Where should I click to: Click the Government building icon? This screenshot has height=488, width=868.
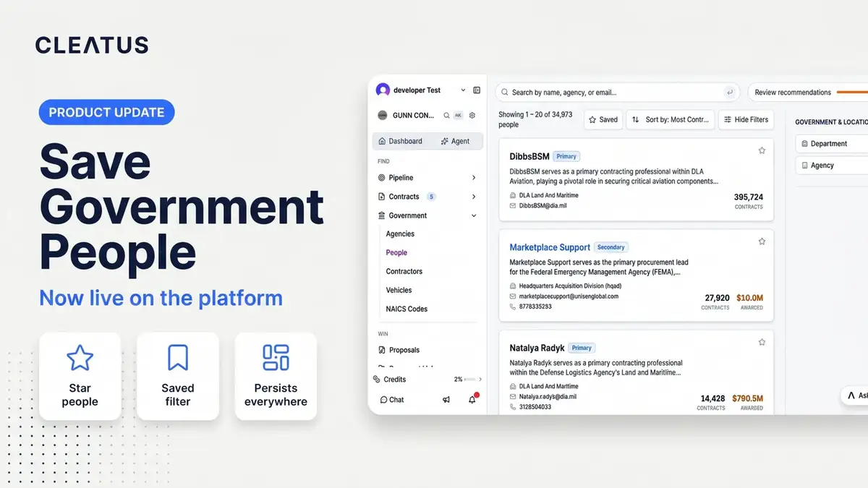pos(382,215)
